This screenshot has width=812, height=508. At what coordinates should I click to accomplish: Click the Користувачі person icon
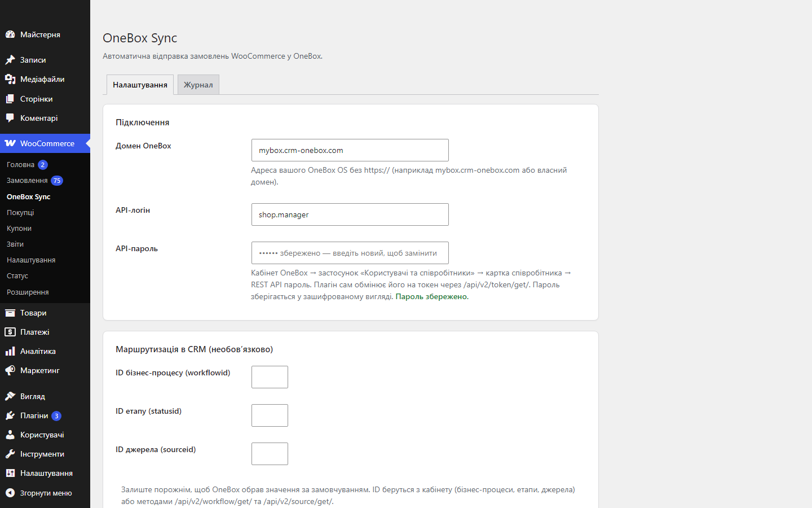[10, 435]
